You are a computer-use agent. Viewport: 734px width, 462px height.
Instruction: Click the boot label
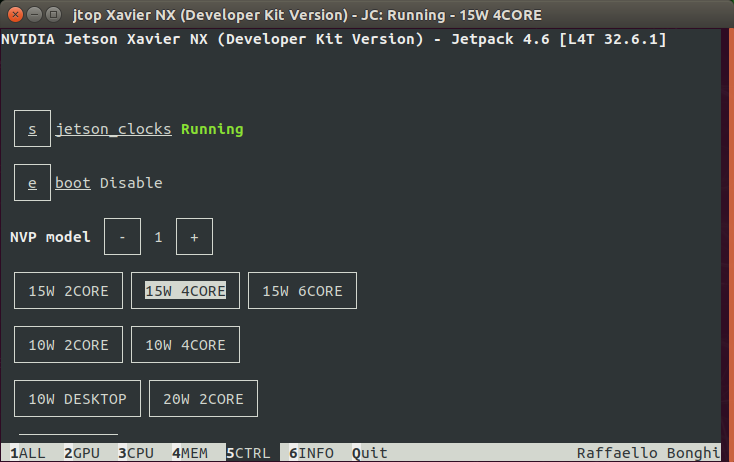pos(73,183)
